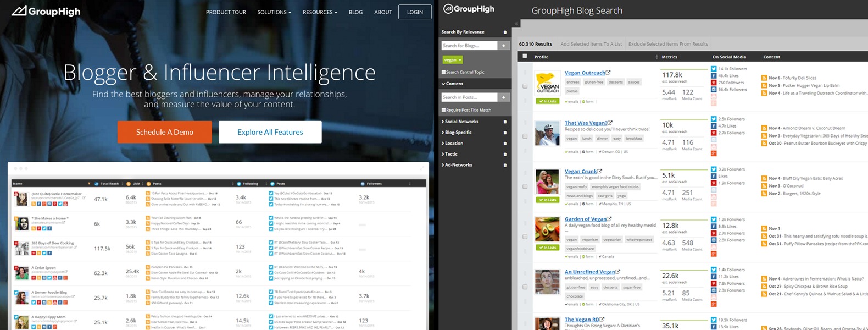
Task: Click the Schedule A Demo button
Action: pos(164,132)
